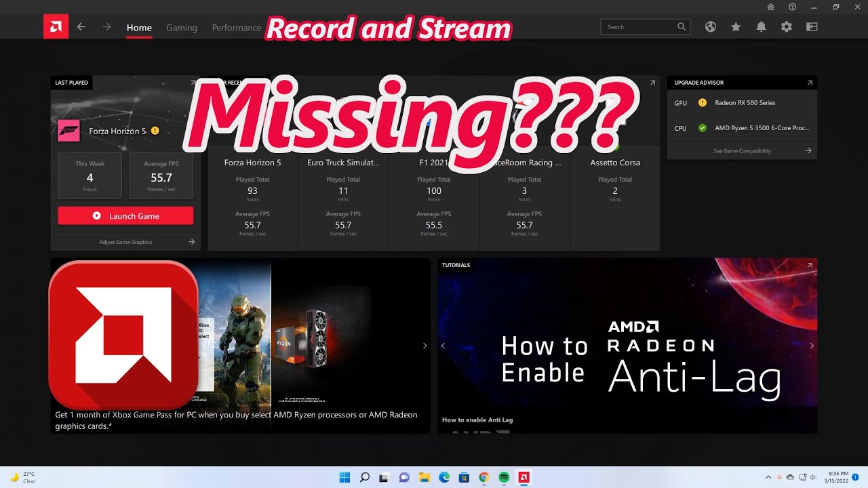Expand the recent games panel arrow

652,83
